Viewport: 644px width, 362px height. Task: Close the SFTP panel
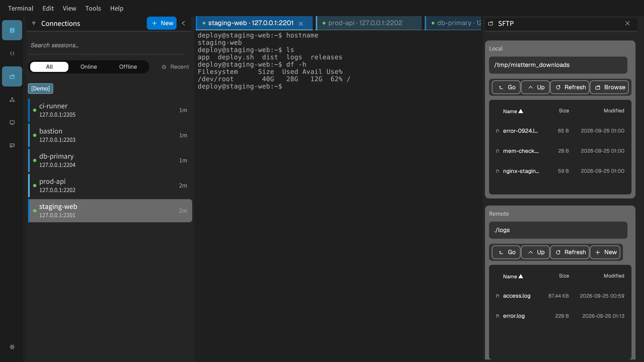tap(627, 23)
